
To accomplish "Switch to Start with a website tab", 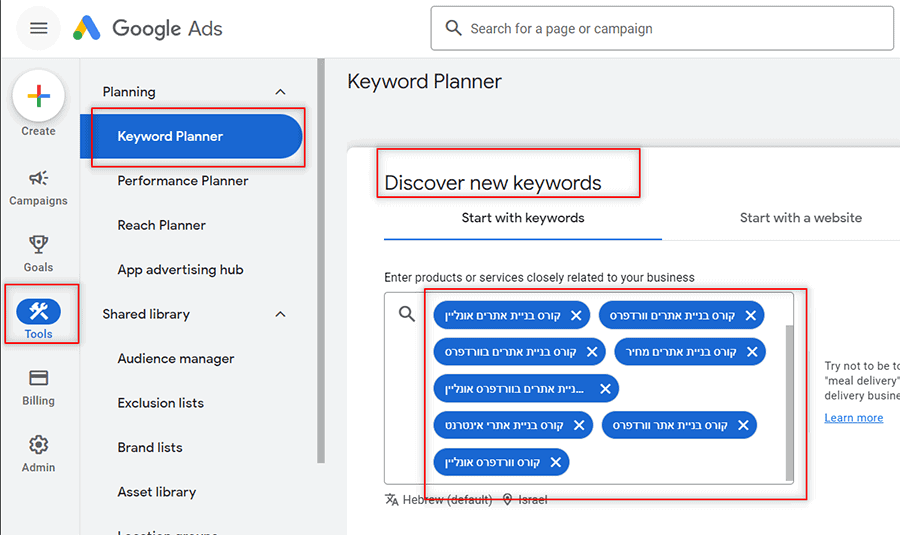I will pyautogui.click(x=800, y=218).
